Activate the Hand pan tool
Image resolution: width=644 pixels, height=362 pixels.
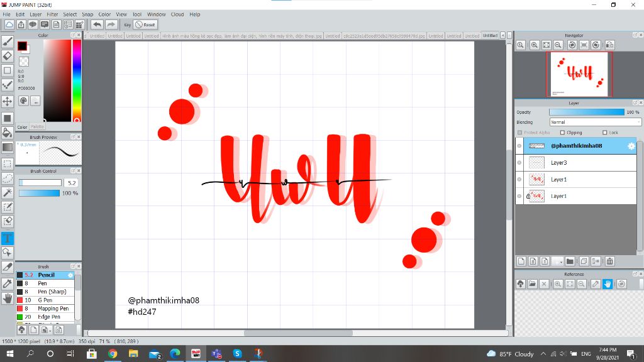coord(8,299)
